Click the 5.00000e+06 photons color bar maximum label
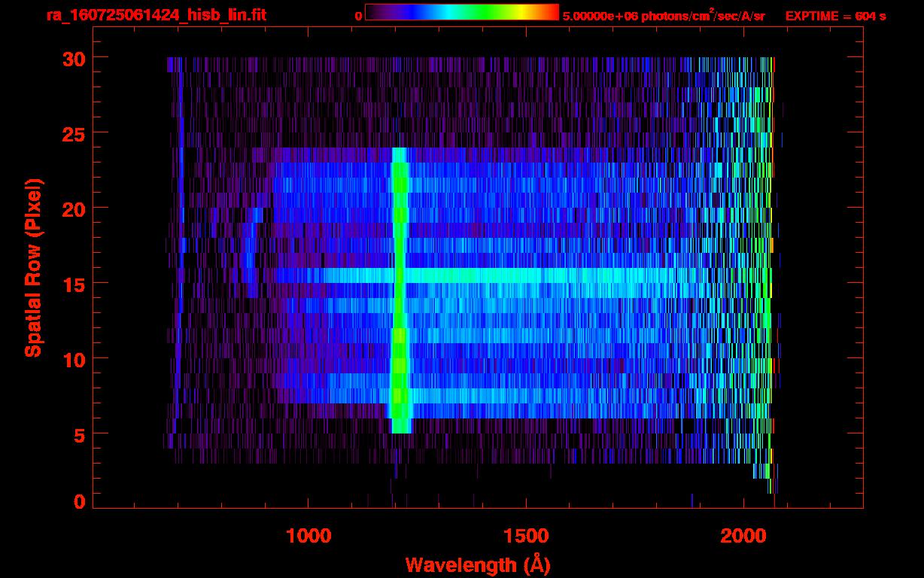The width and height of the screenshot is (924, 578). tap(664, 16)
